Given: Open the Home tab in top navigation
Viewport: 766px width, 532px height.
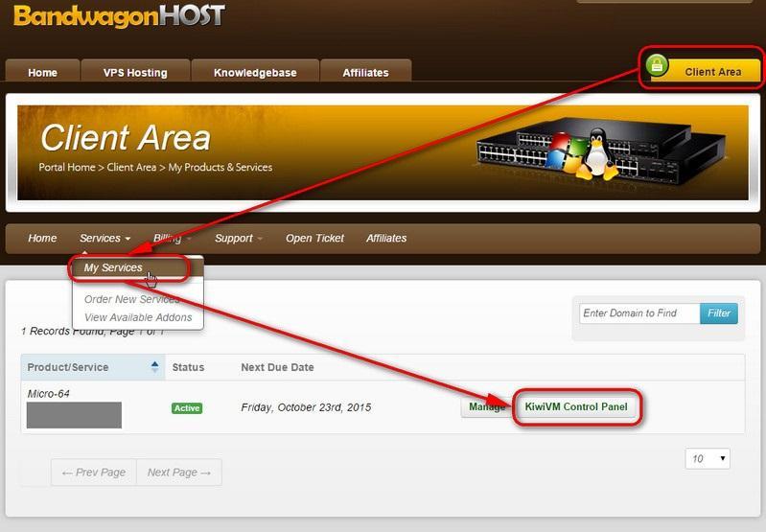Looking at the screenshot, I should tap(42, 72).
